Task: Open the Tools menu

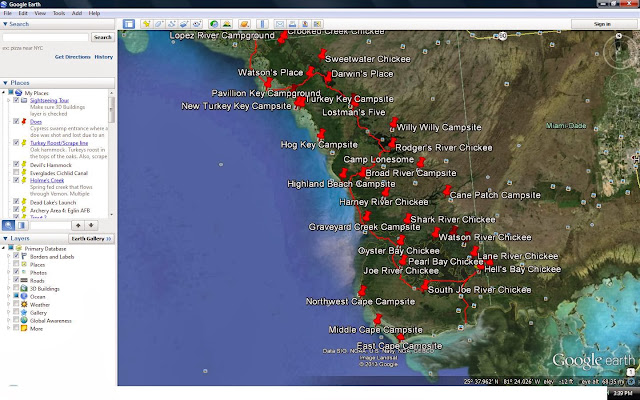Action: tap(59, 13)
